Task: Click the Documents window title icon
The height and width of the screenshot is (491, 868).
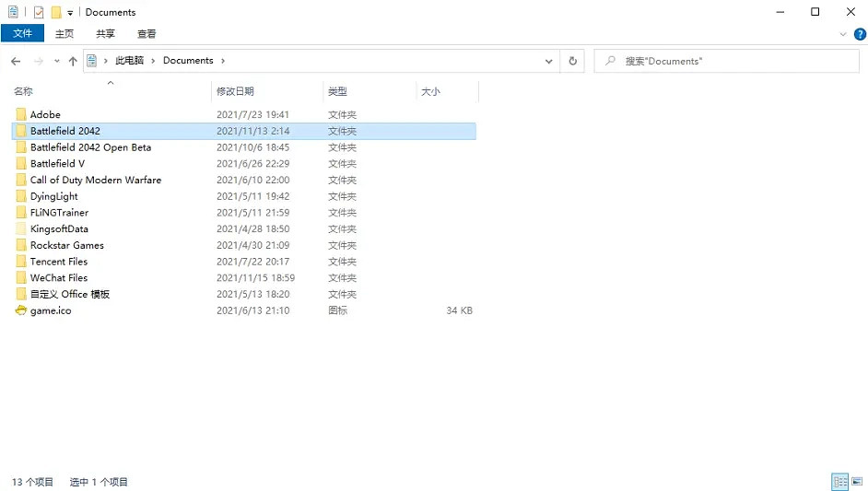Action: (13, 12)
